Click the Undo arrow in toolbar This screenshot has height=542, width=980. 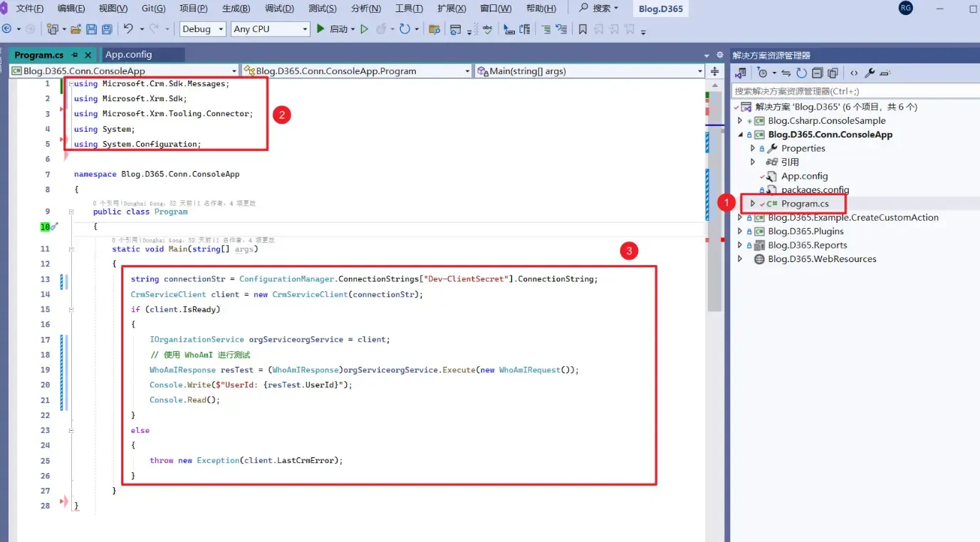click(128, 29)
